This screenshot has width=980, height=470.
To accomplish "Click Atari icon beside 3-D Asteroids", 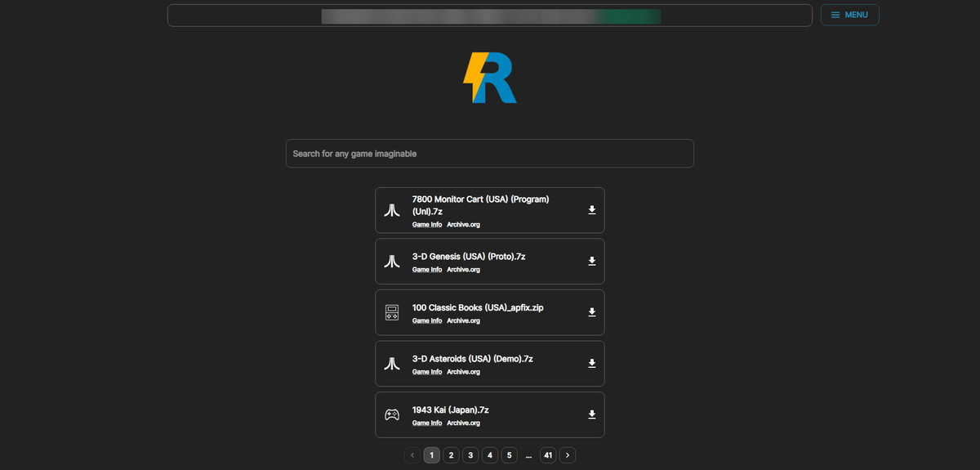I will click(x=392, y=364).
